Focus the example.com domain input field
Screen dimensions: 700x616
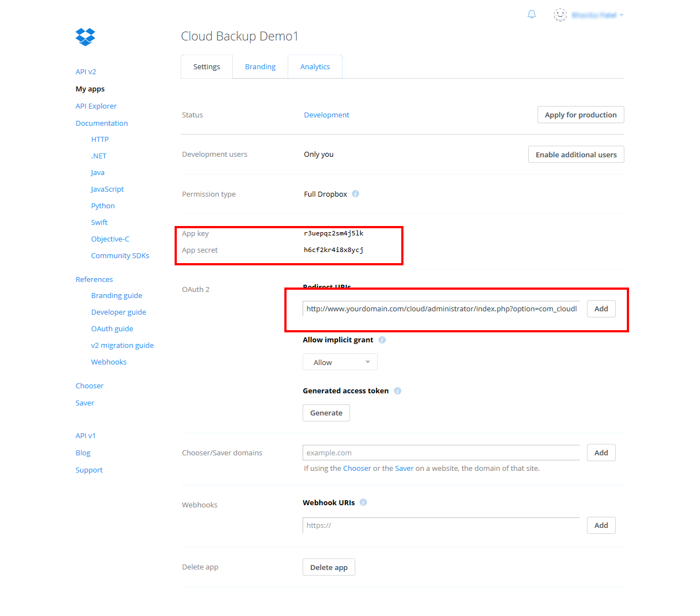click(441, 453)
